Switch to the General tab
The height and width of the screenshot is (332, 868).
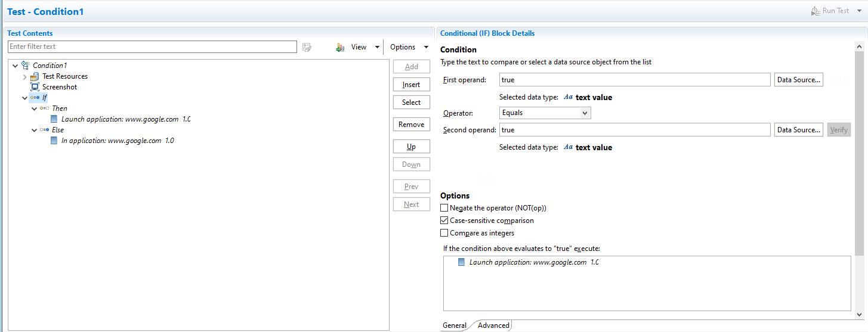[x=454, y=325]
